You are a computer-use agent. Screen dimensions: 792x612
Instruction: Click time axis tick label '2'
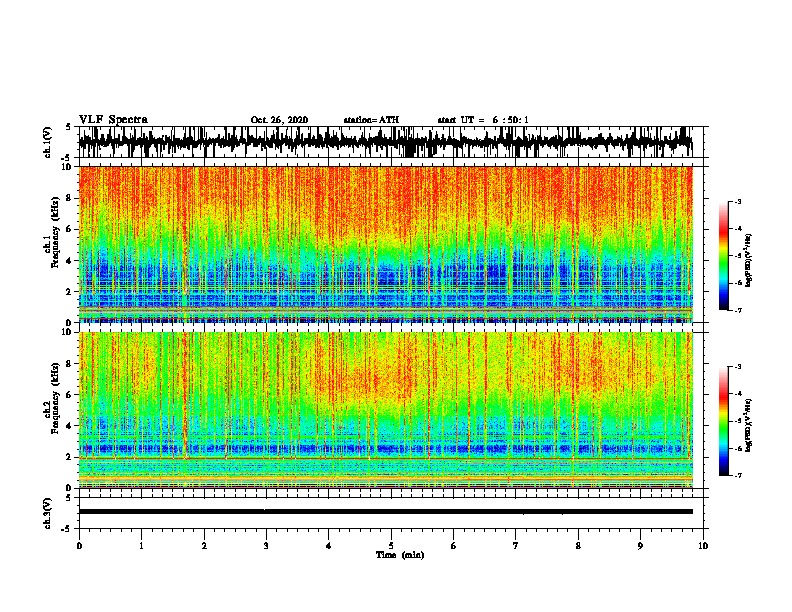pyautogui.click(x=204, y=546)
